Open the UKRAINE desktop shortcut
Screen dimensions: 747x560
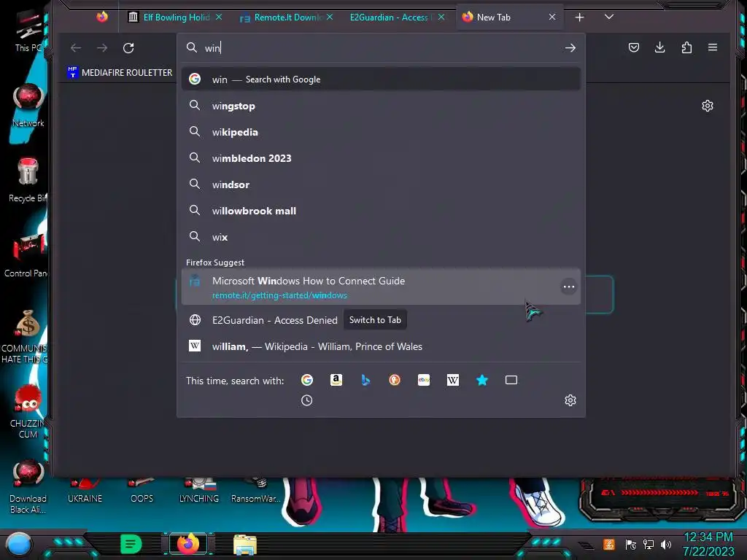(85, 491)
